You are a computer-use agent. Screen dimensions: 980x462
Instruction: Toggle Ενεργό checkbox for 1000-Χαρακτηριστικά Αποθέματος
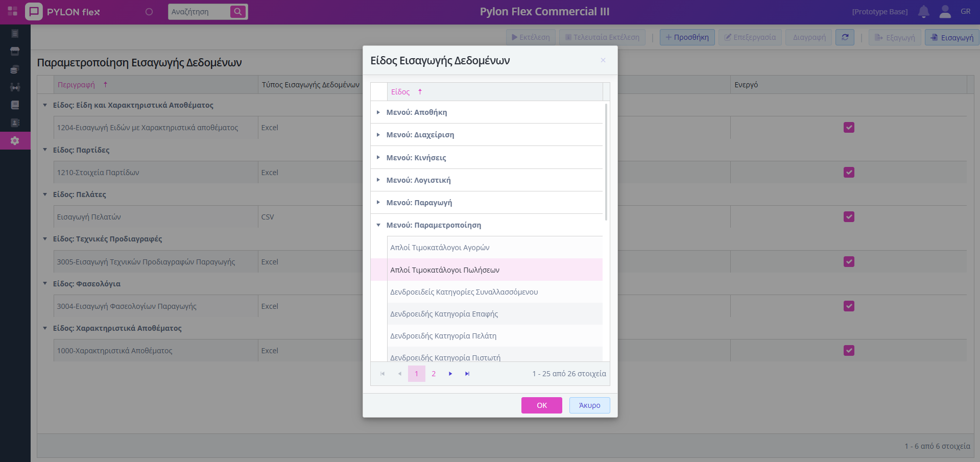click(849, 351)
